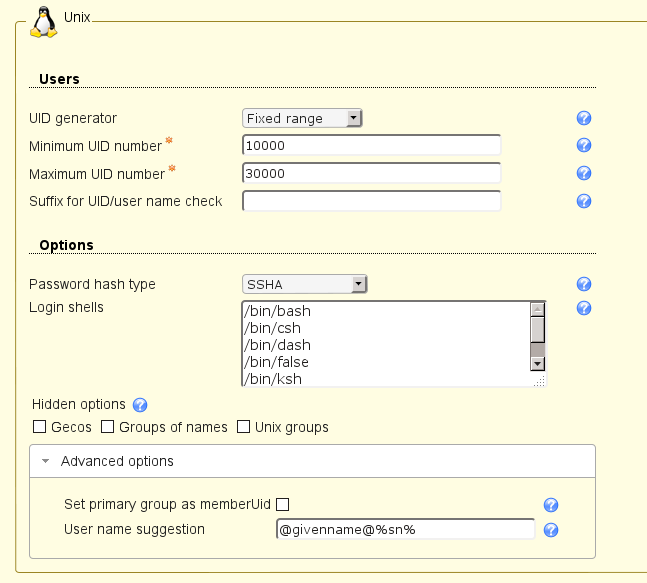Tick Set primary group as memberUid checkbox

pyautogui.click(x=283, y=504)
